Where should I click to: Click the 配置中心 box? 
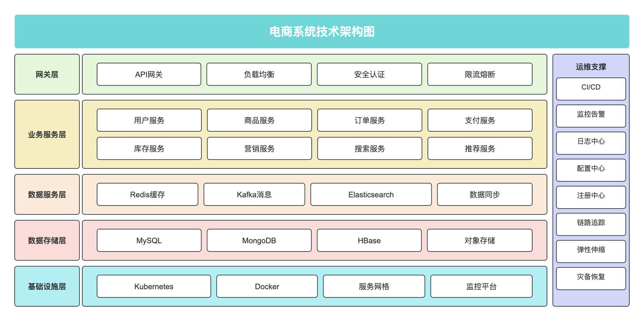[591, 170]
